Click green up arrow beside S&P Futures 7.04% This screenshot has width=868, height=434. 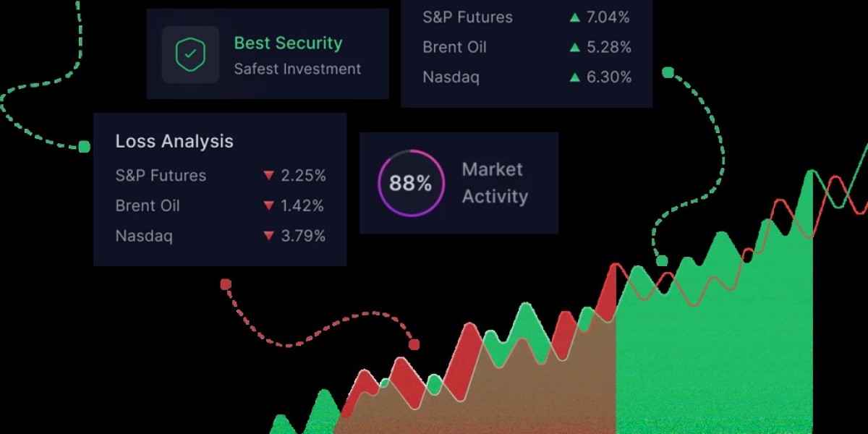click(x=575, y=17)
